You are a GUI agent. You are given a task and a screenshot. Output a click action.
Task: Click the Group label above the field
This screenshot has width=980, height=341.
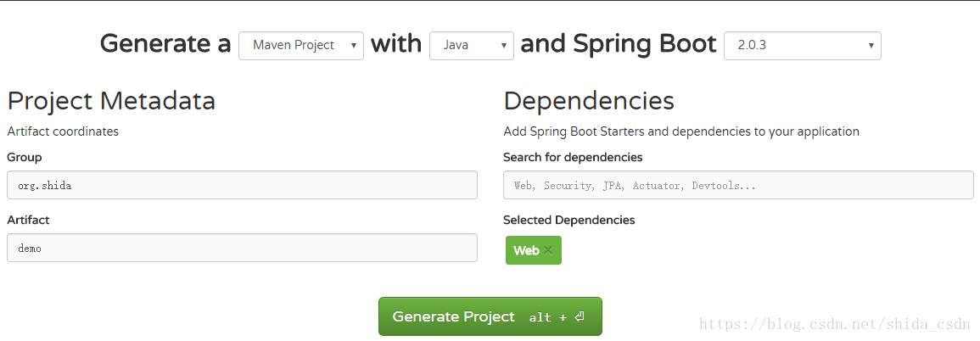point(25,158)
